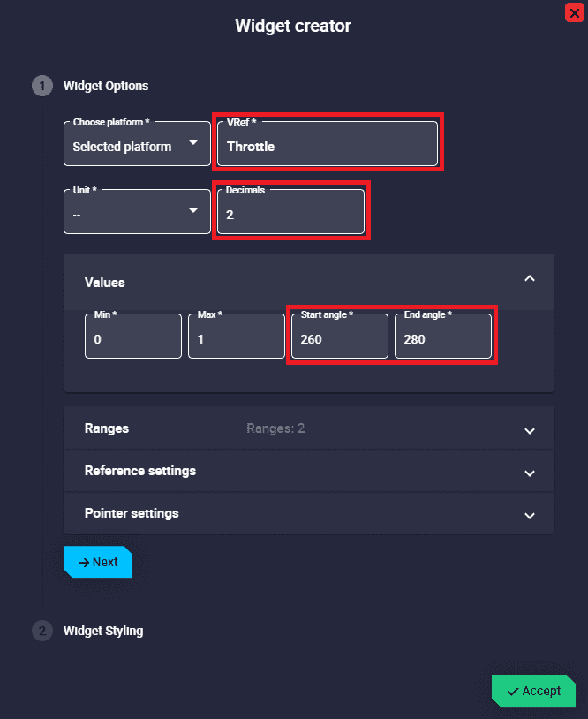This screenshot has height=719, width=588.
Task: Click the VRef field containing Throttle
Action: click(328, 143)
